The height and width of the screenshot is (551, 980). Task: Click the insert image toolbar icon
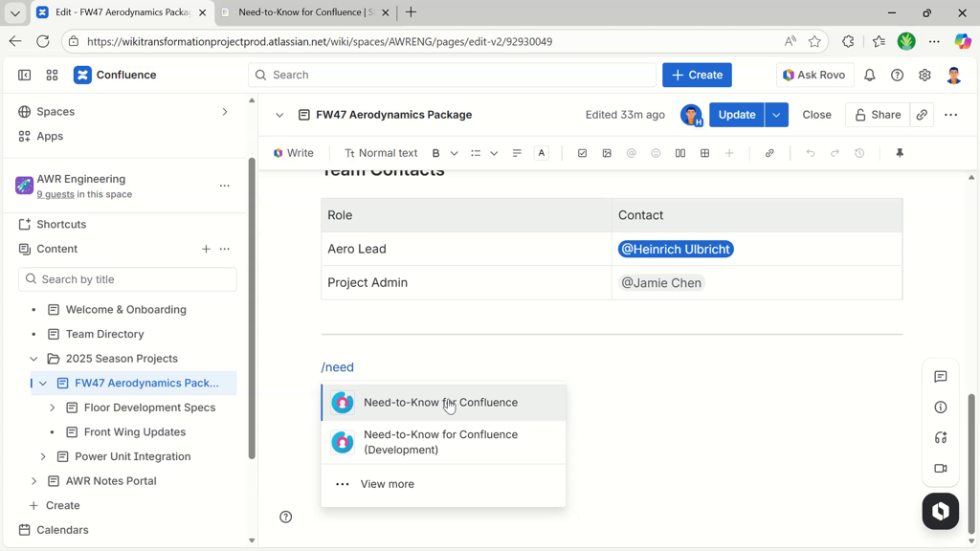click(x=607, y=153)
